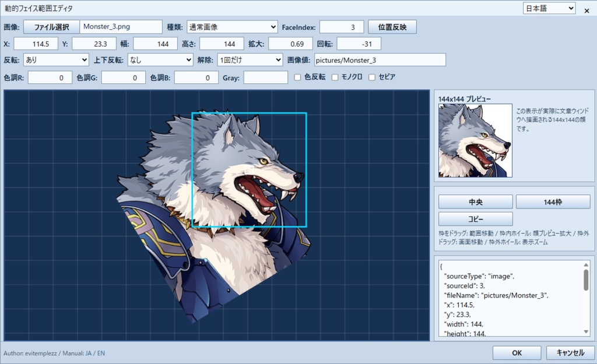Image resolution: width=597 pixels, height=364 pixels.
Task: Click the JSON output scrollbar down arrow
Action: [x=586, y=331]
